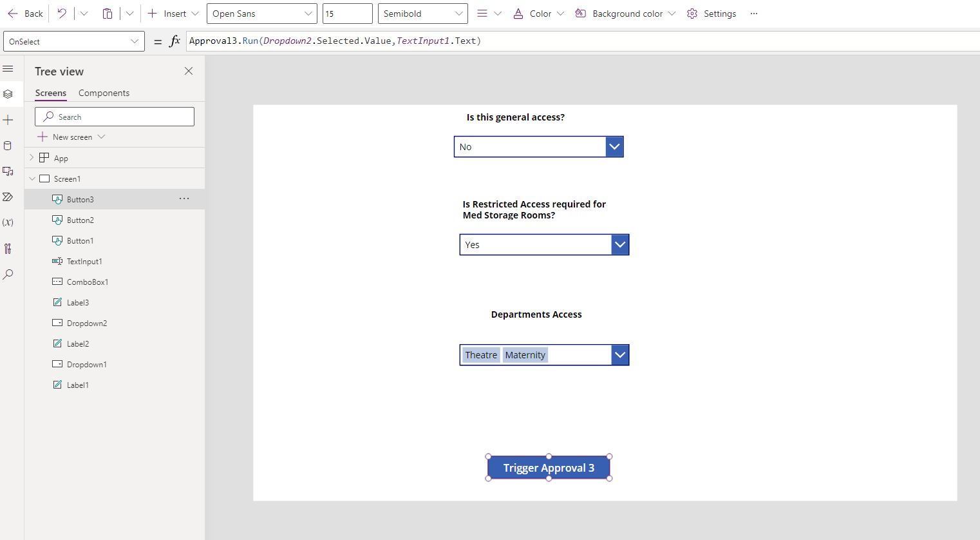This screenshot has height=540, width=980.
Task: Open the Color picker option
Action: (538, 14)
